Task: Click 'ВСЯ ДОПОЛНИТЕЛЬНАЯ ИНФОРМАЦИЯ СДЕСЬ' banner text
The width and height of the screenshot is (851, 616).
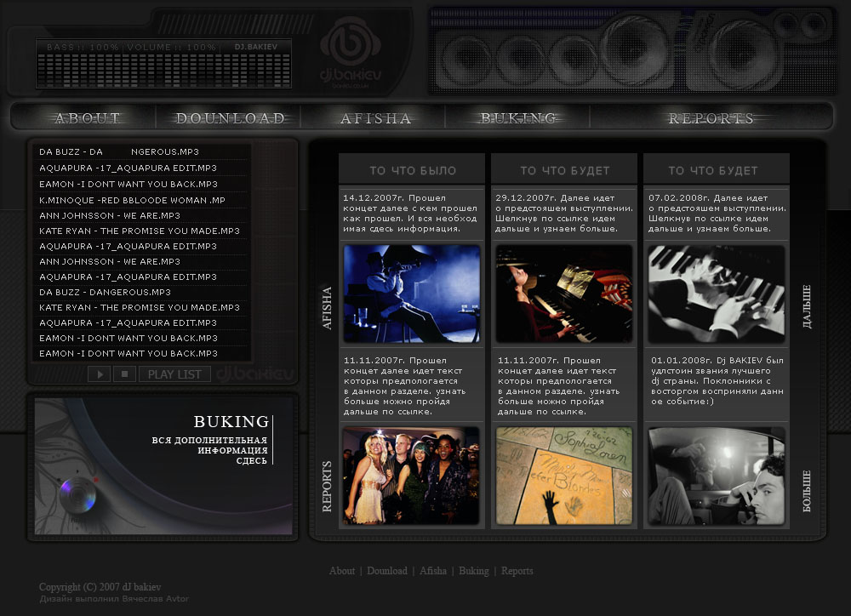Action: tap(209, 450)
